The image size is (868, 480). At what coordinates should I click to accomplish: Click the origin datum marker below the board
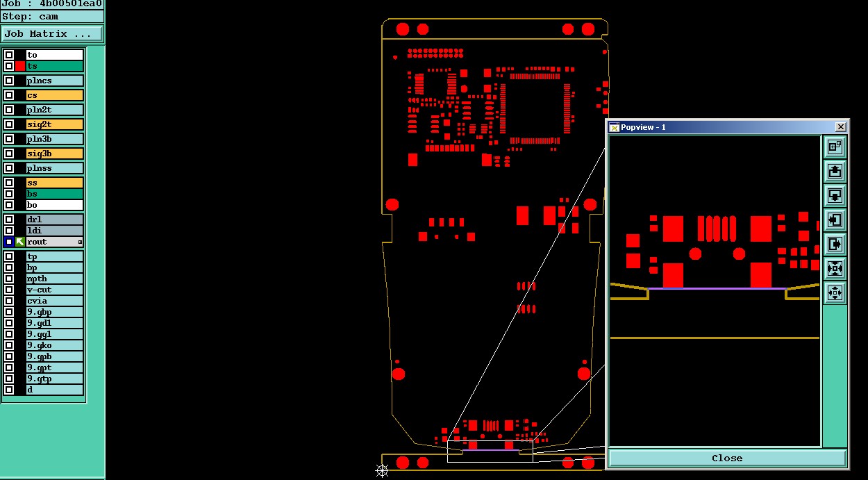(x=382, y=471)
